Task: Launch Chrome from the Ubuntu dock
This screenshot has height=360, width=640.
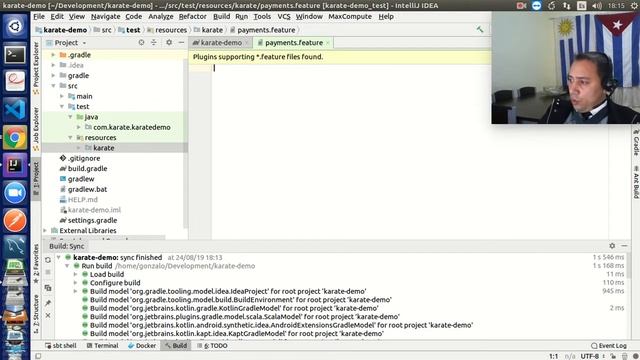Action: click(15, 138)
